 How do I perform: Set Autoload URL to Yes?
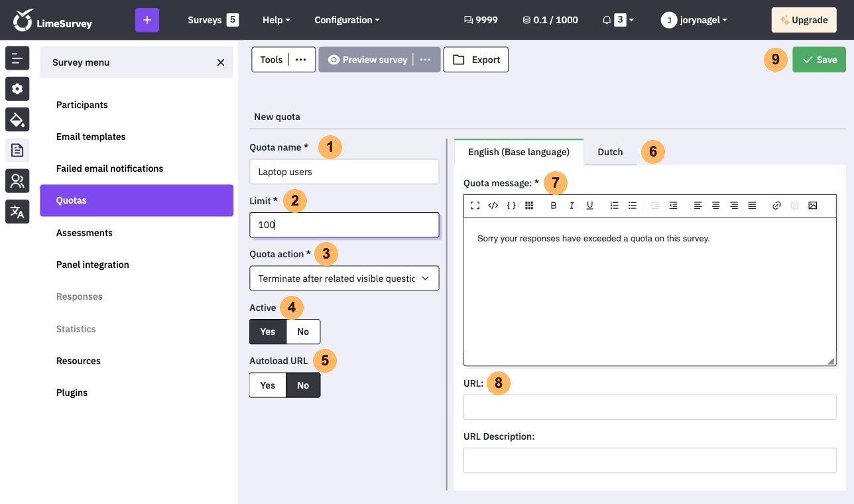point(268,385)
